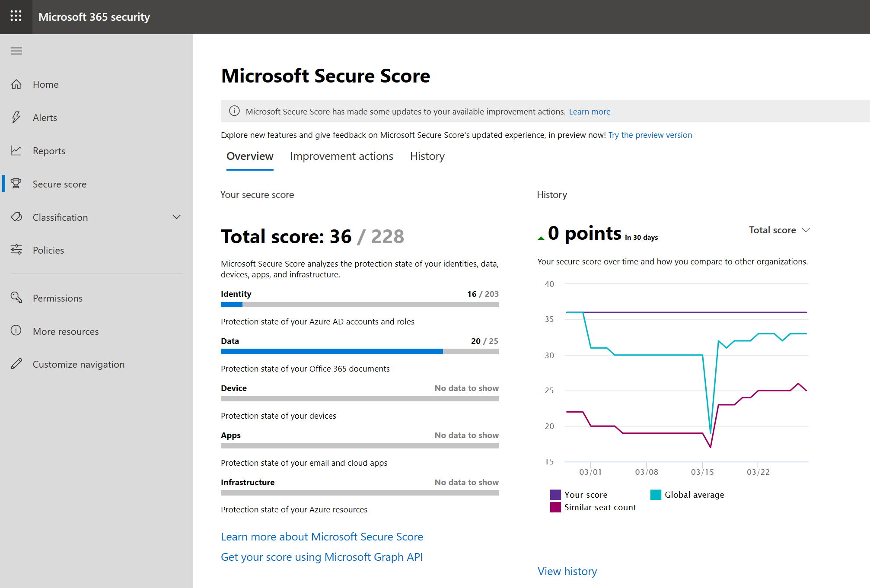Click the green up-arrow points indicator

click(541, 238)
